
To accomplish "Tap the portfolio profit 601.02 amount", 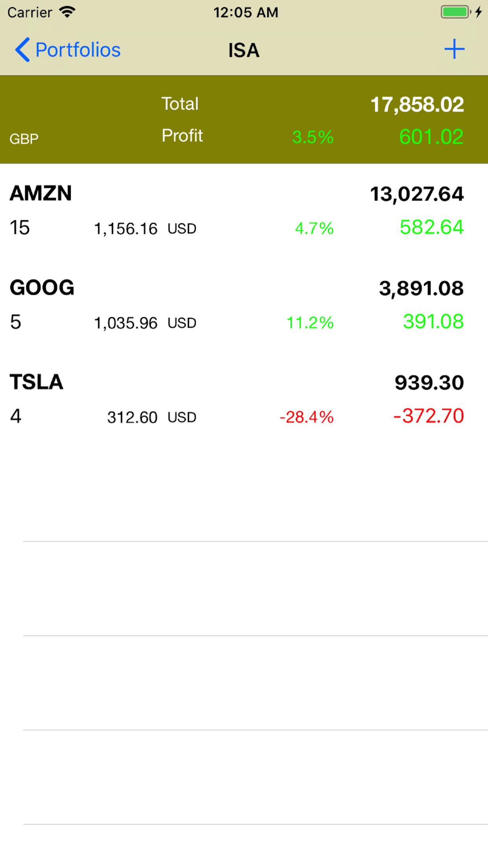I will (x=431, y=137).
